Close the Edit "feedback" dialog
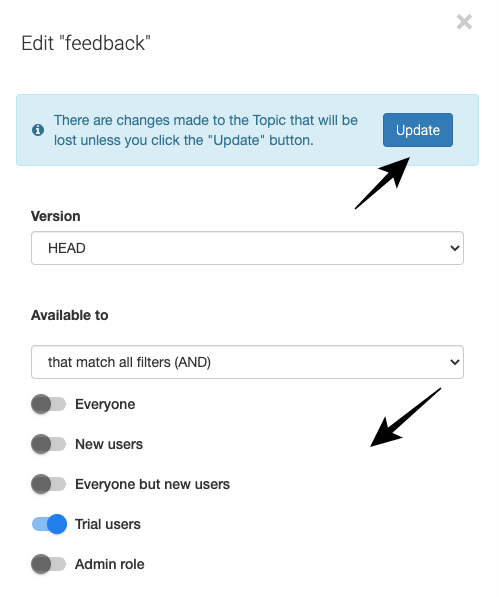This screenshot has height=597, width=499. click(464, 22)
